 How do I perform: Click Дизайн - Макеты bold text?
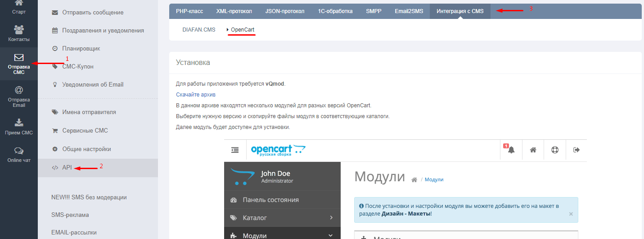[x=406, y=213]
